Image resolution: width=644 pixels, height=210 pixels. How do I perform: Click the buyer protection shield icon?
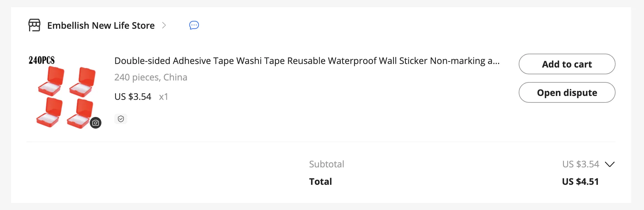click(x=121, y=119)
